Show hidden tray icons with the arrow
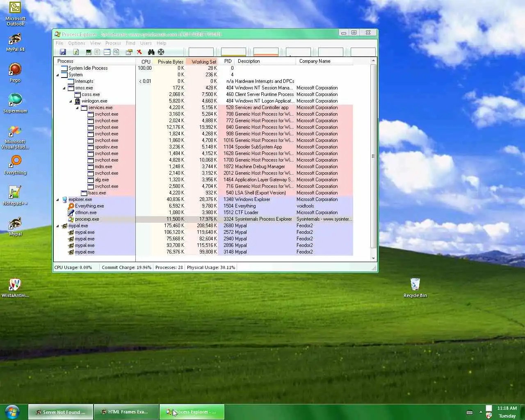This screenshot has height=420, width=525. (480, 412)
